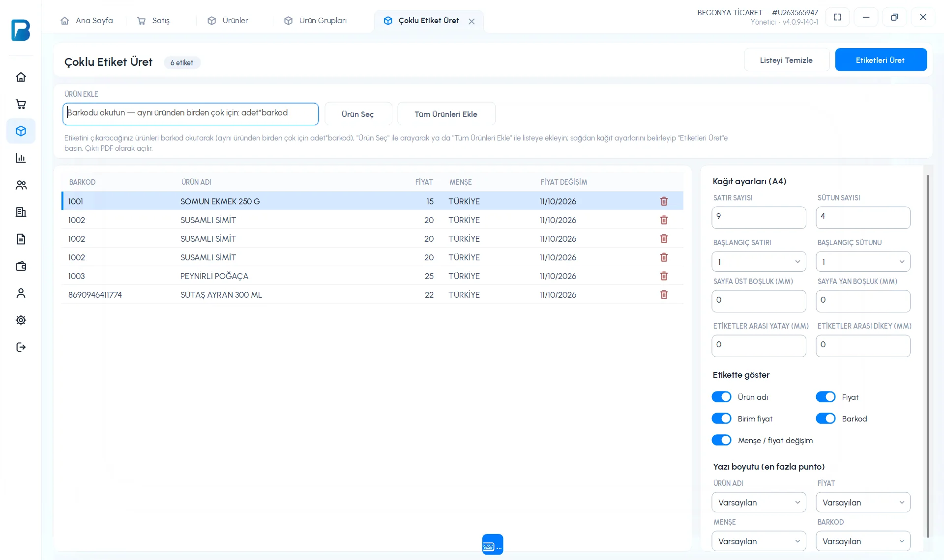Open the customers people icon
The width and height of the screenshot is (944, 560).
(21, 185)
